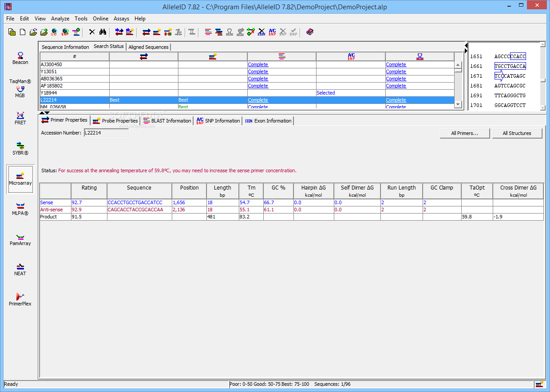Click sense sequence CCACCTGCCTGACCATCC cell
This screenshot has height=392, width=550.
tap(139, 202)
